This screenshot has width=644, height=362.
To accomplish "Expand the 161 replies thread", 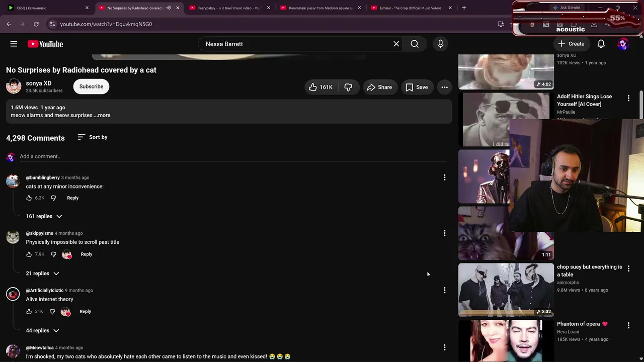I will [44, 216].
